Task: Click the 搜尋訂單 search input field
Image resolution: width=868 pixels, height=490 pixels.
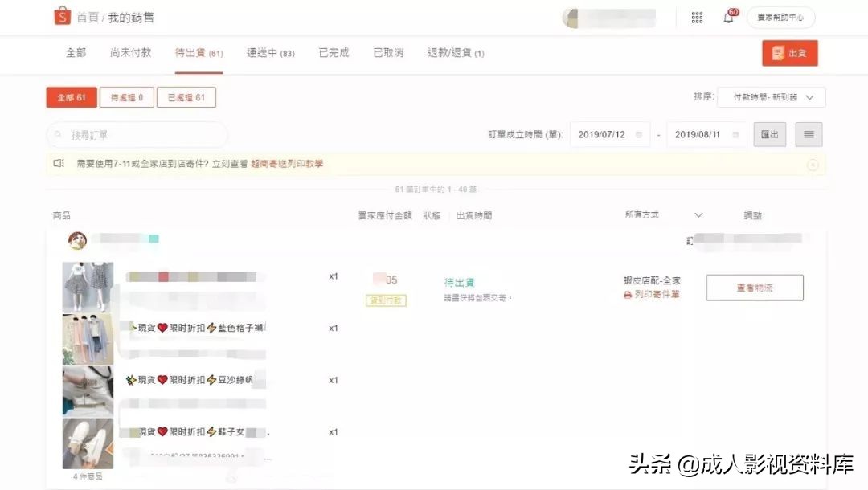Action: (137, 134)
